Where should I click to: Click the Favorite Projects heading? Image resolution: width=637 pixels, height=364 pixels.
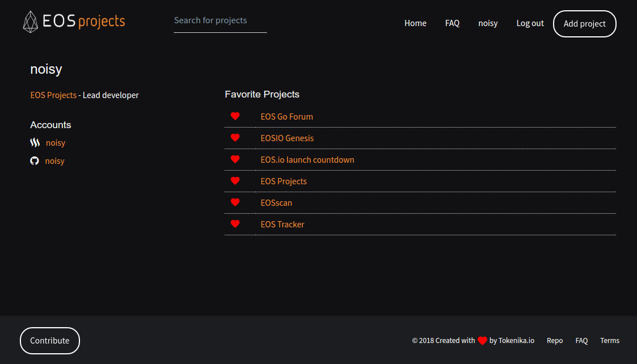point(262,94)
